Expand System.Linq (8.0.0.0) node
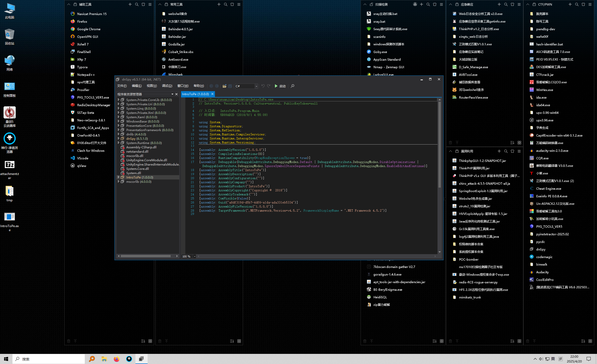 pyautogui.click(x=118, y=108)
